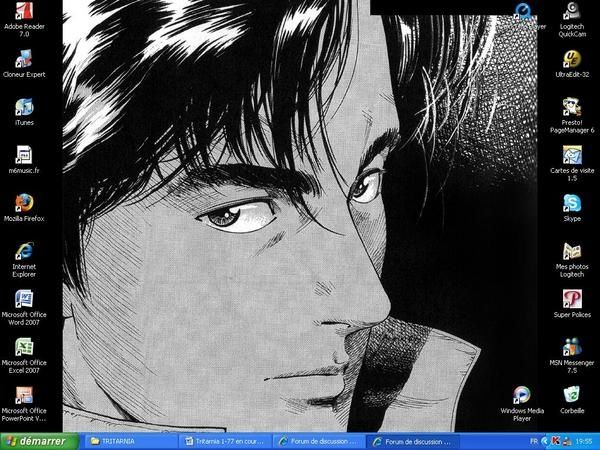Viewport: 600px width, 450px height.
Task: Open Microsoft Office Word 2007 shortcut
Action: [x=24, y=308]
